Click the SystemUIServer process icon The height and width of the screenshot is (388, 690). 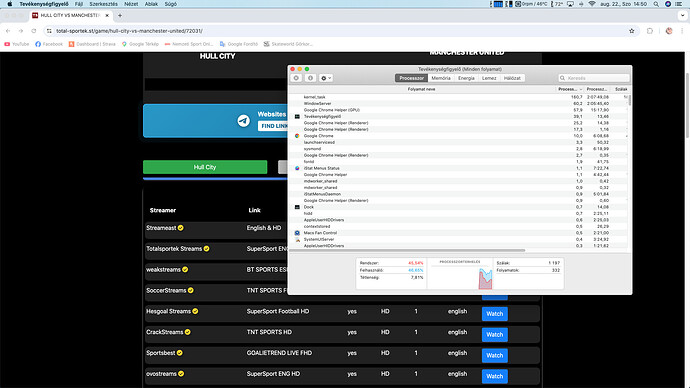point(297,239)
